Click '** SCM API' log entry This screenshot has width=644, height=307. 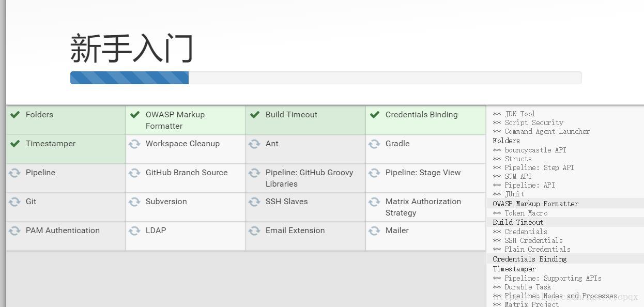click(512, 176)
